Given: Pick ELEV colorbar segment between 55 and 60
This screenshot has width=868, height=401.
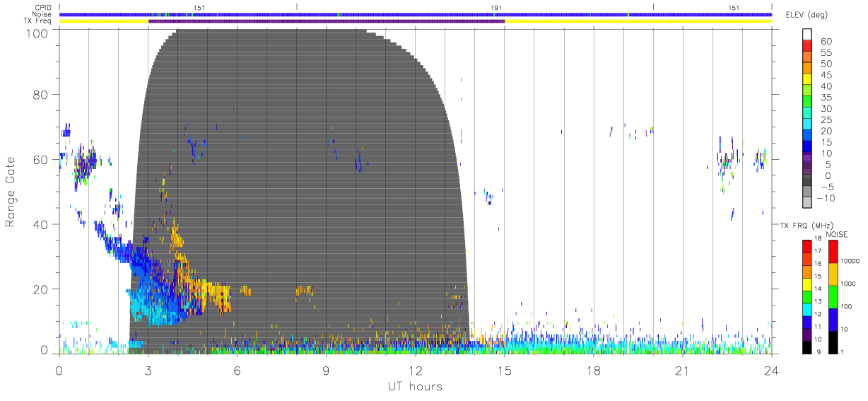Looking at the screenshot, I should (807, 47).
